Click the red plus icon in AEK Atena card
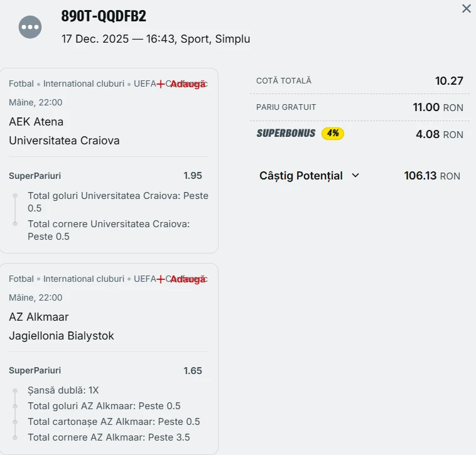 pyautogui.click(x=161, y=84)
